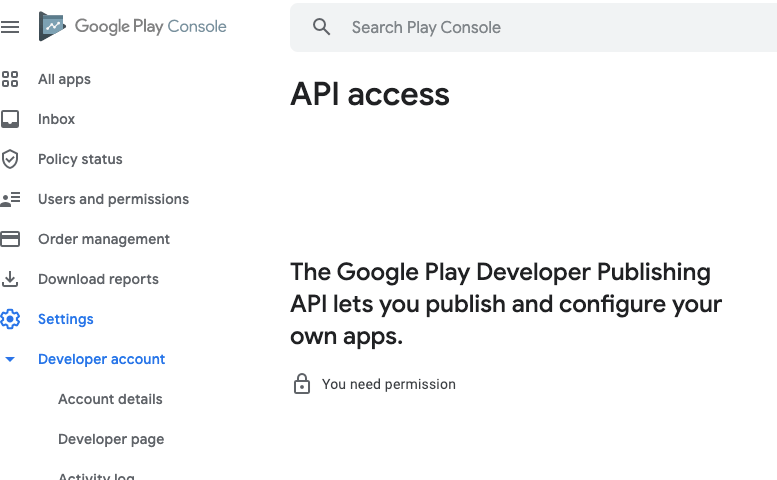
Task: Click the All apps grid icon
Action: click(10, 79)
